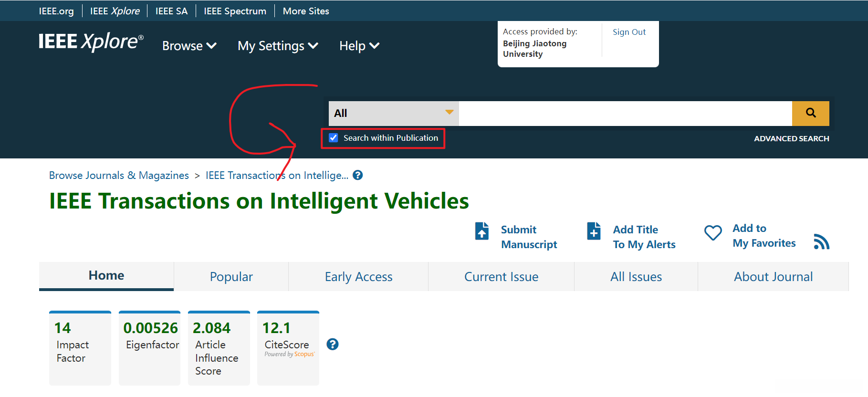
Task: Open the All search scope dropdown
Action: pos(394,113)
